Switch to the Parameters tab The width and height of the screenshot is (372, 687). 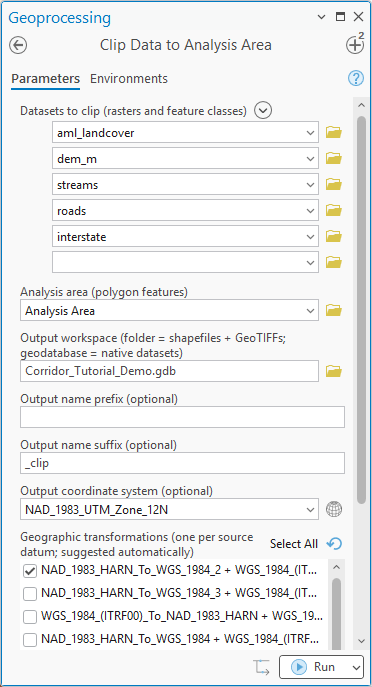46,79
